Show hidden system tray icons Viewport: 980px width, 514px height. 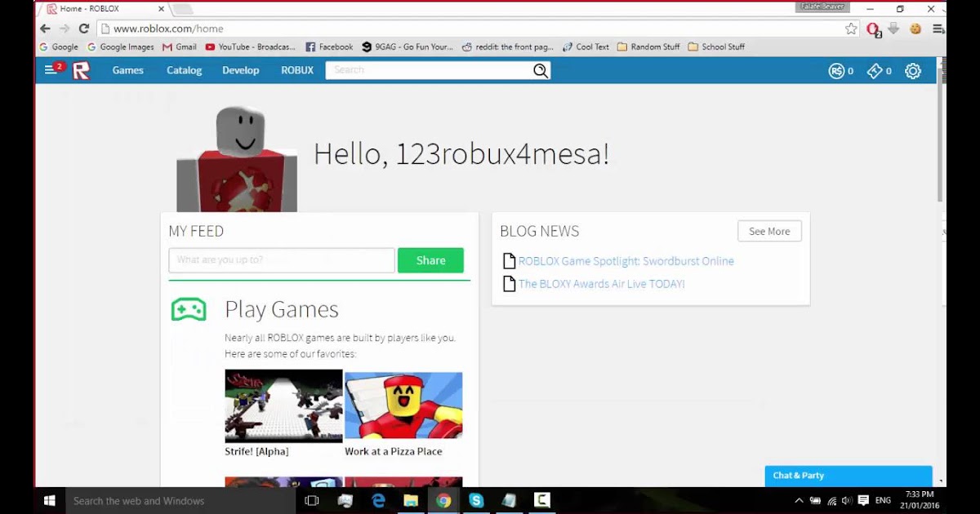(799, 500)
